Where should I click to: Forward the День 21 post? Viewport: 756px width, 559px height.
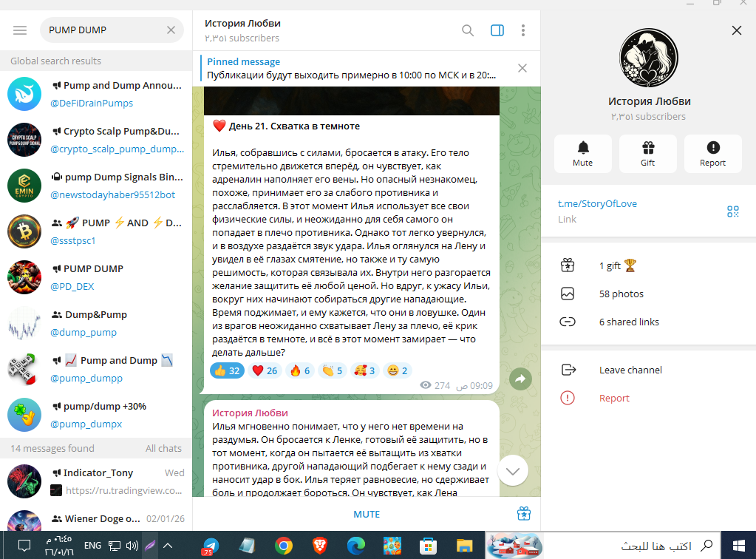click(x=520, y=379)
